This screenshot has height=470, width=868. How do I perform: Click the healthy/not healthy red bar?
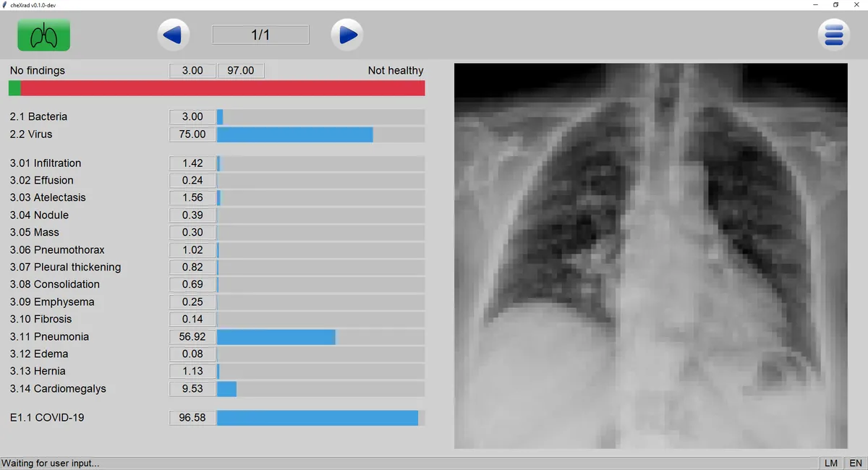click(217, 88)
